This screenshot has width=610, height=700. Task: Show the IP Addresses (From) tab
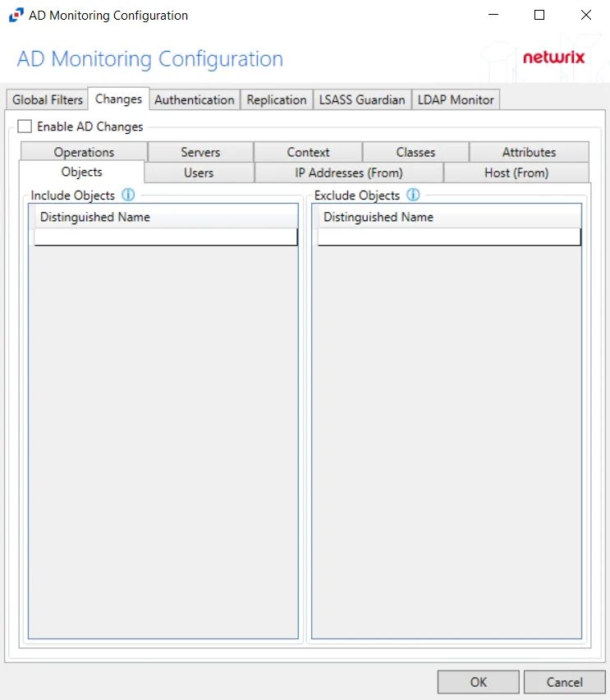(348, 173)
